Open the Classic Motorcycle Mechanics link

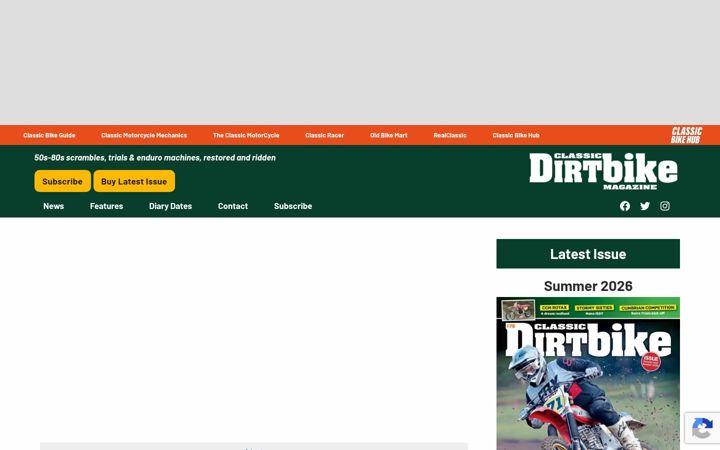[144, 135]
